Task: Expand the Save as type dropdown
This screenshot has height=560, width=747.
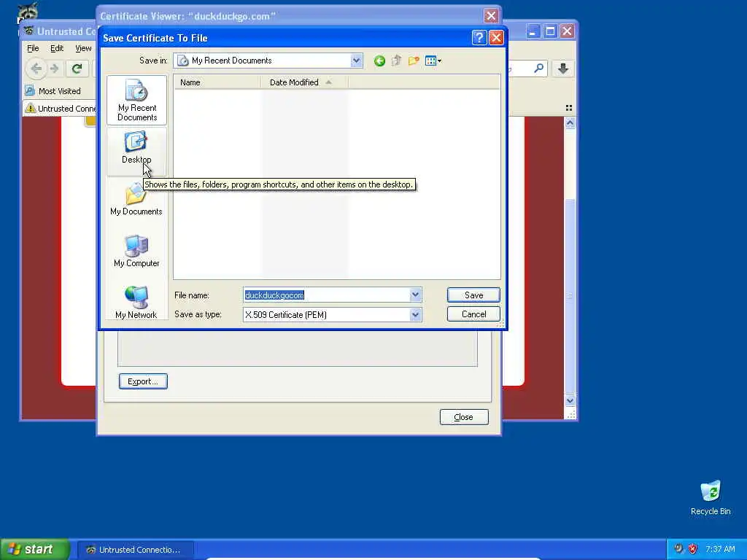Action: click(415, 314)
